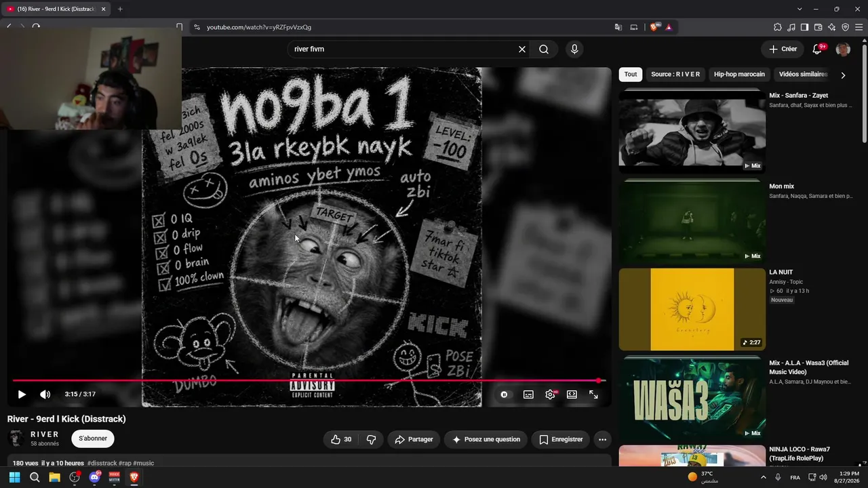The image size is (868, 488).
Task: Click the browser address bar URL
Action: [259, 27]
